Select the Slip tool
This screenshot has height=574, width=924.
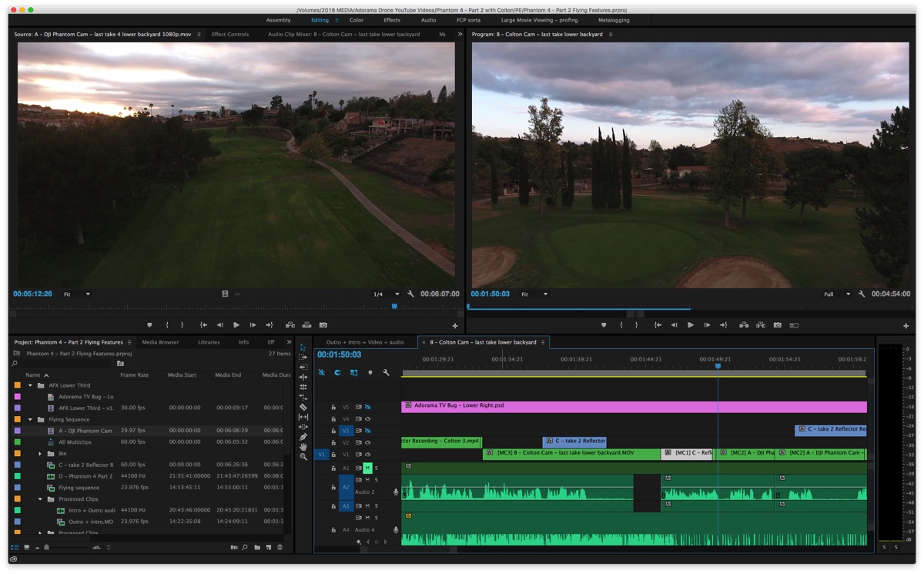click(x=303, y=417)
